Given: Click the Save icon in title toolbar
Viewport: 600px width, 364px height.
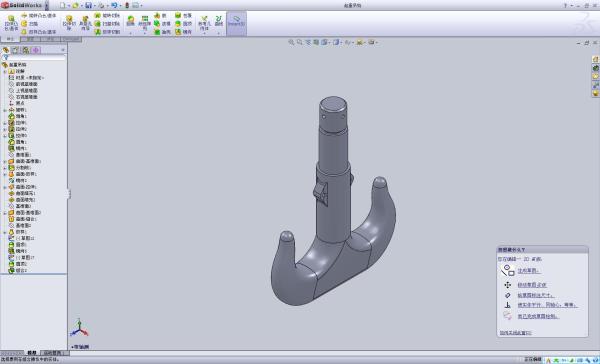Looking at the screenshot, I should click(x=88, y=5).
